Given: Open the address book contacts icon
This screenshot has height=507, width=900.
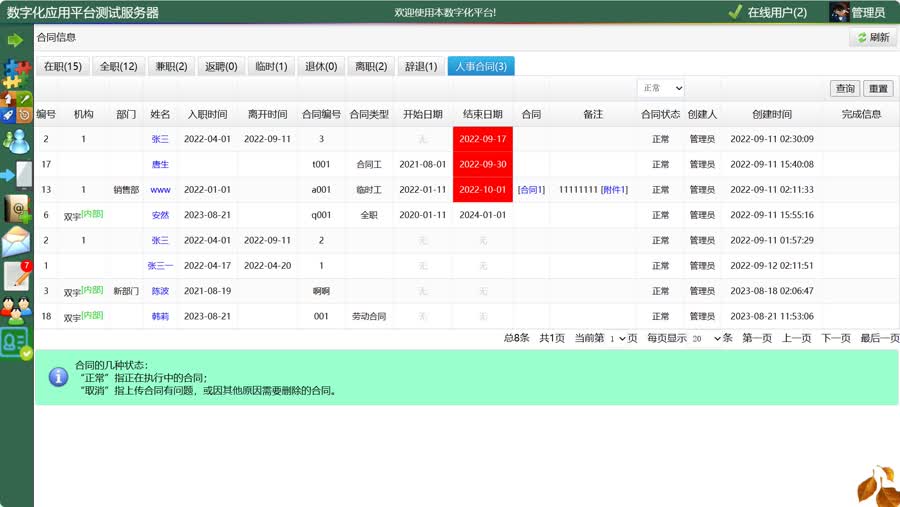Looking at the screenshot, I should [16, 209].
